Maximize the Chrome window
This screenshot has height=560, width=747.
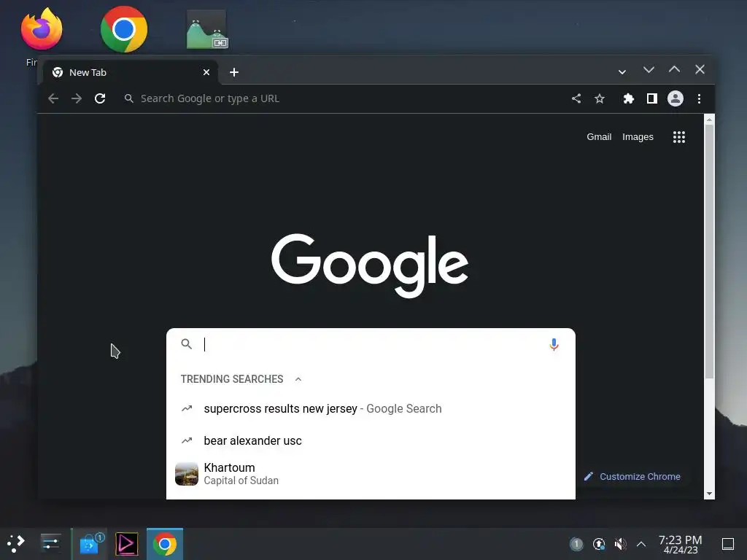click(674, 69)
